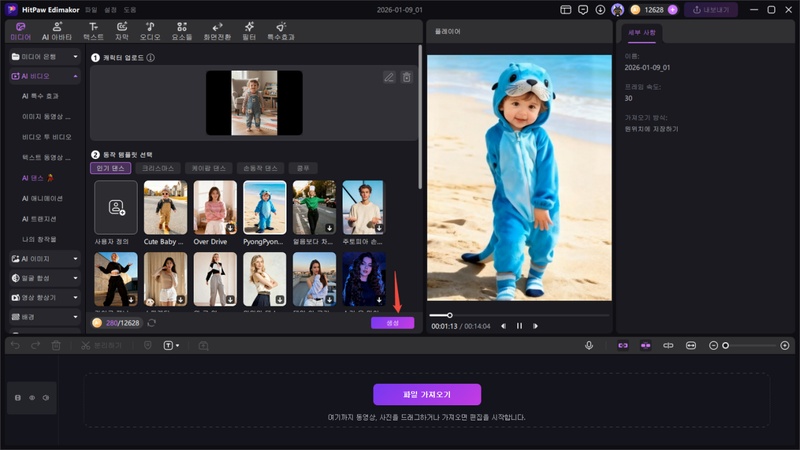Open the text tool dropdown arrow in timeline toolbar
Viewport: 800px width, 450px height.
[x=178, y=345]
